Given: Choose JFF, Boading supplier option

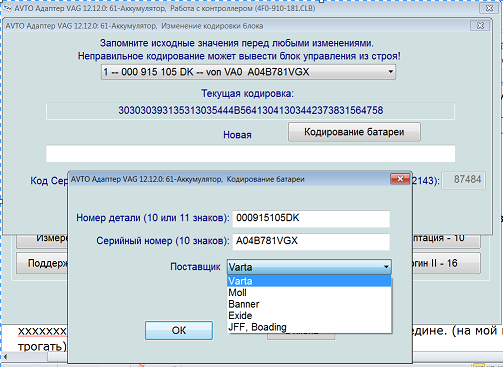Looking at the screenshot, I should coord(309,327).
